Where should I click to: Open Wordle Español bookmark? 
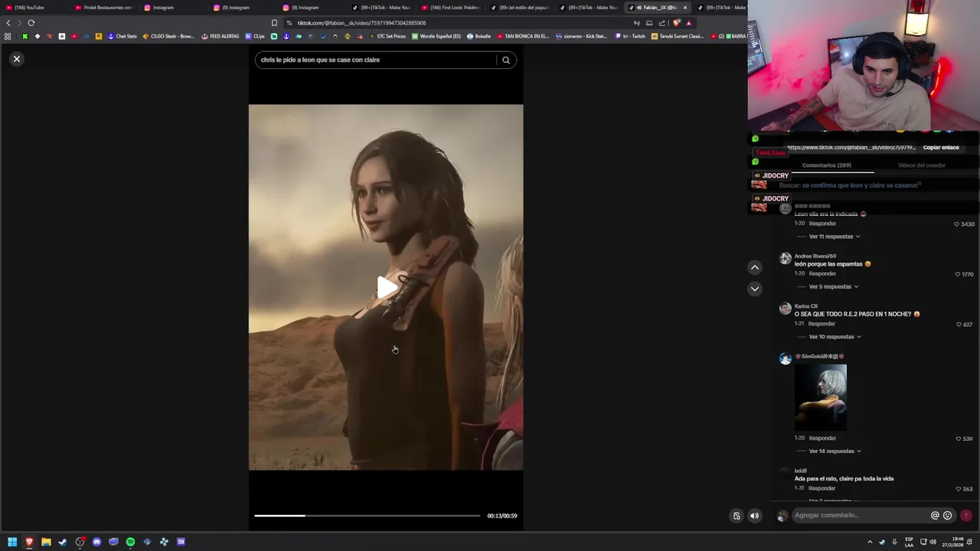pos(436,36)
